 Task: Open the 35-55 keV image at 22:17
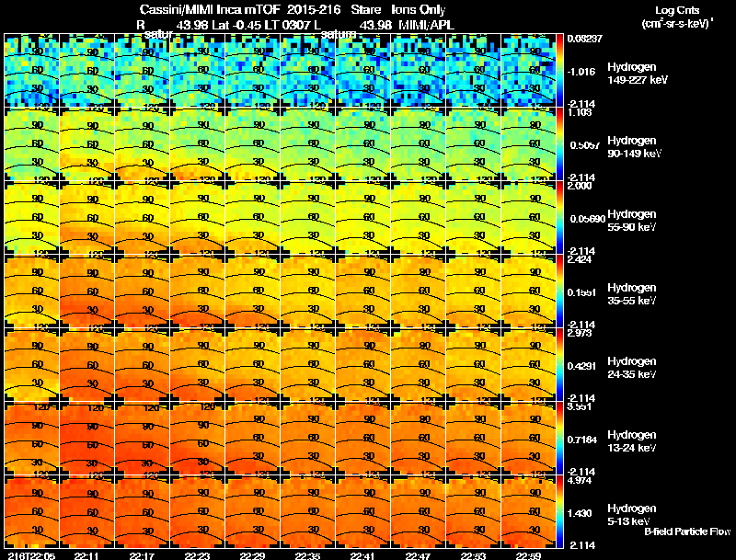point(142,291)
